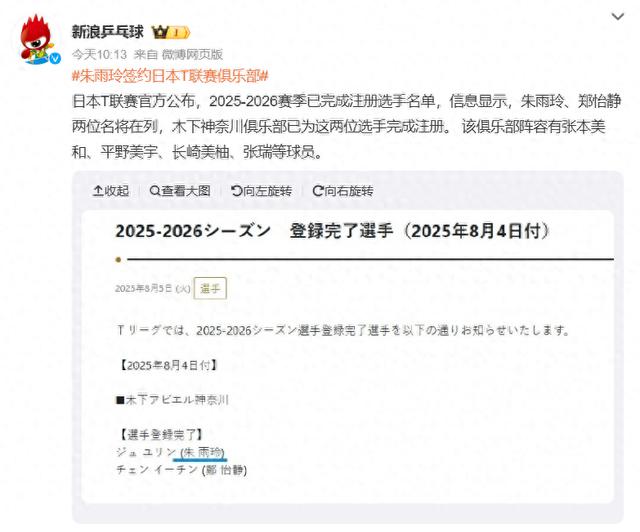Click the collapse up-arrow icon
This screenshot has height=532, width=640.
pos(98,191)
